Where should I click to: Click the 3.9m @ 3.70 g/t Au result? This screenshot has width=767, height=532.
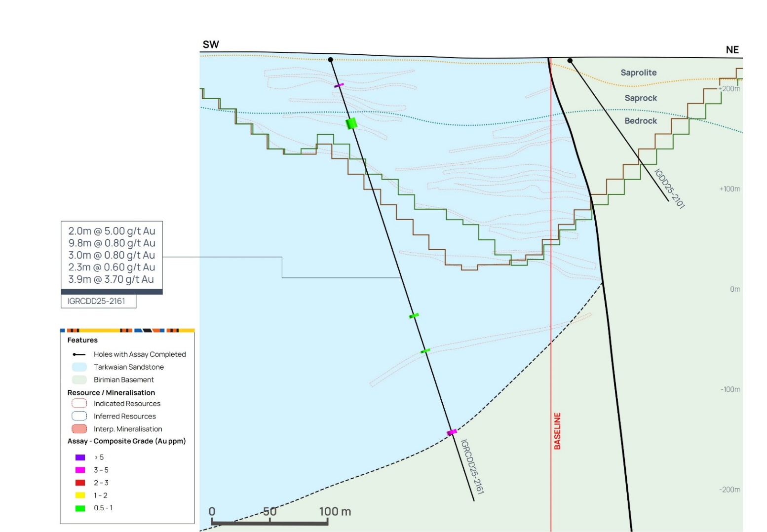point(111,279)
